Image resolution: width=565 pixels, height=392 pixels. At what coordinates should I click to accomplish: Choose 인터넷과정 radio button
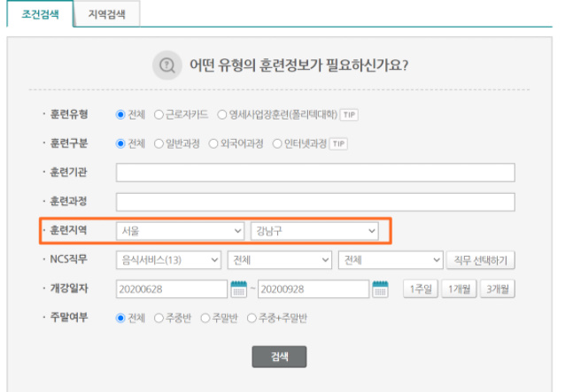(x=277, y=144)
